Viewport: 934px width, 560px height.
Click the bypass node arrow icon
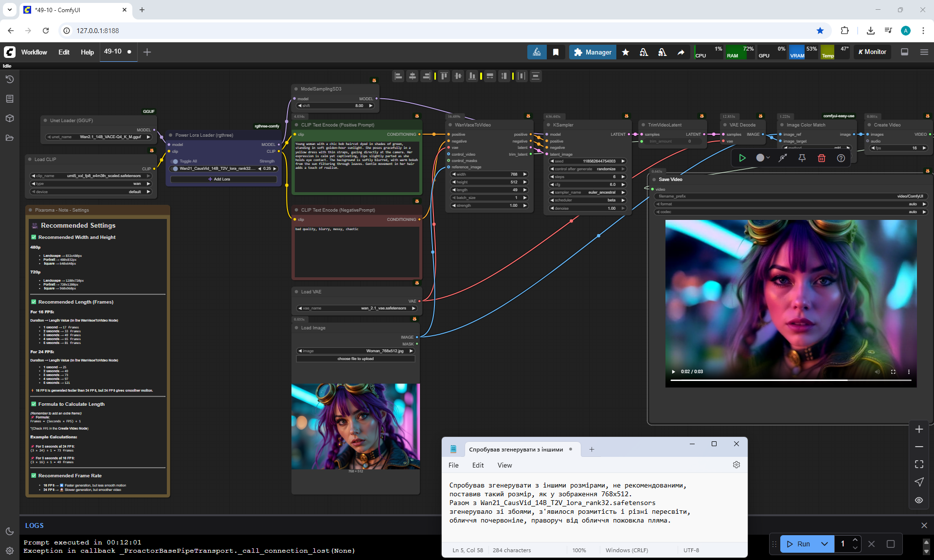coord(783,158)
